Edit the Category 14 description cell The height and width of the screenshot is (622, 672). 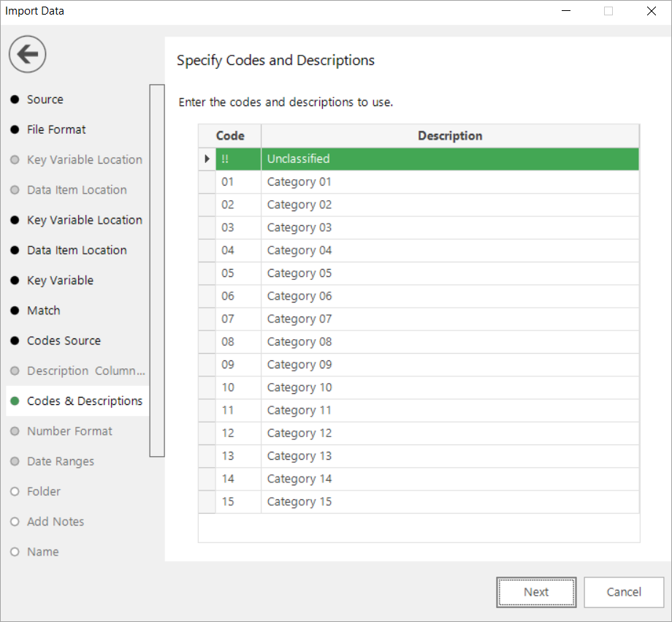tap(450, 479)
